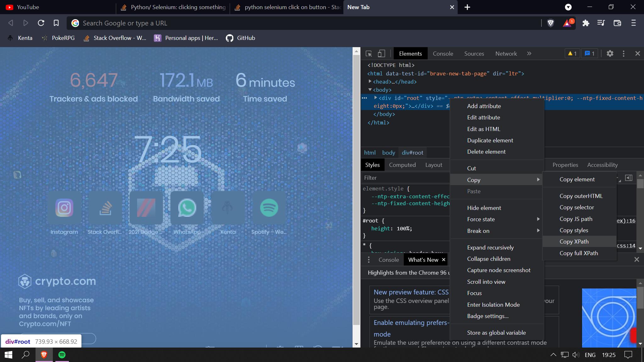Open Spotify from the taskbar
Screen dimensions: 644x362
62,355
